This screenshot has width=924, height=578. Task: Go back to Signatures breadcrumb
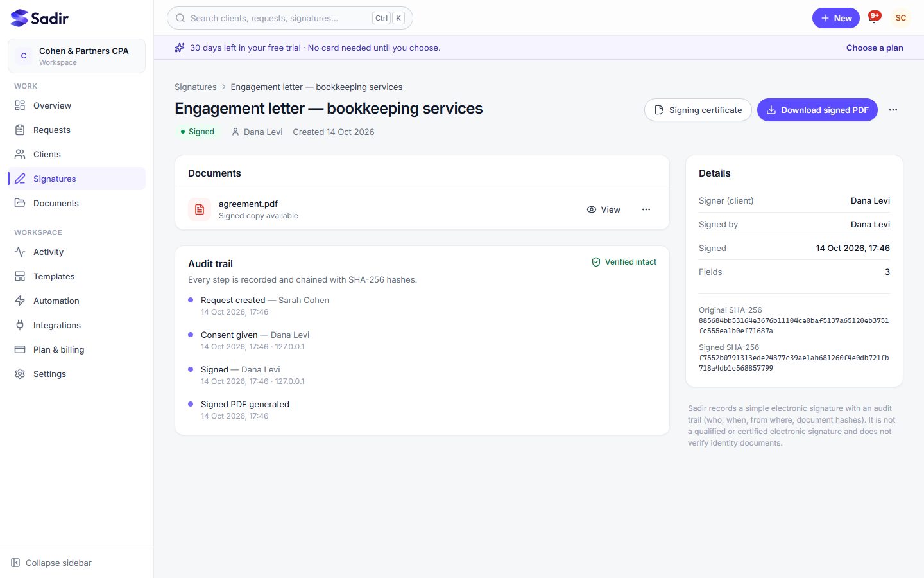pos(196,87)
